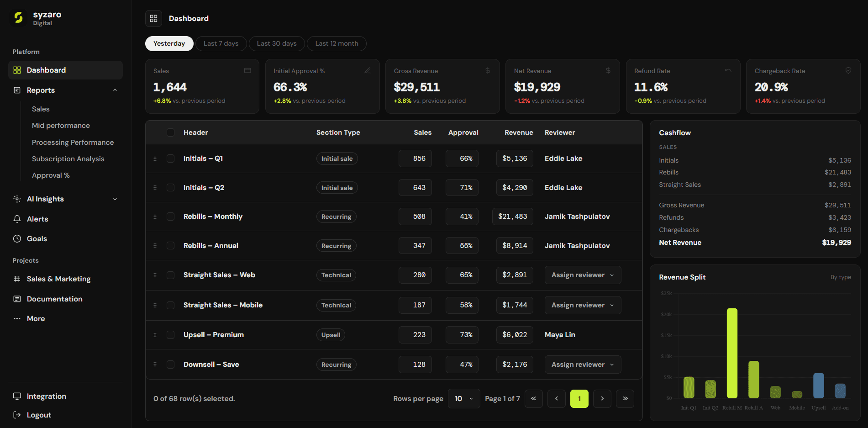Click the card icon on Sales tile
The width and height of the screenshot is (868, 428).
(247, 70)
